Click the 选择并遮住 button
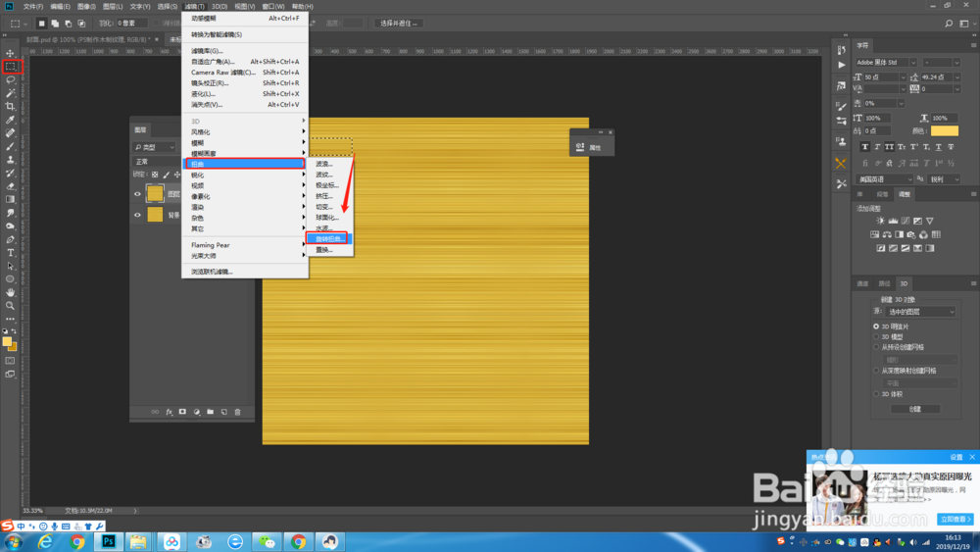 pos(399,24)
